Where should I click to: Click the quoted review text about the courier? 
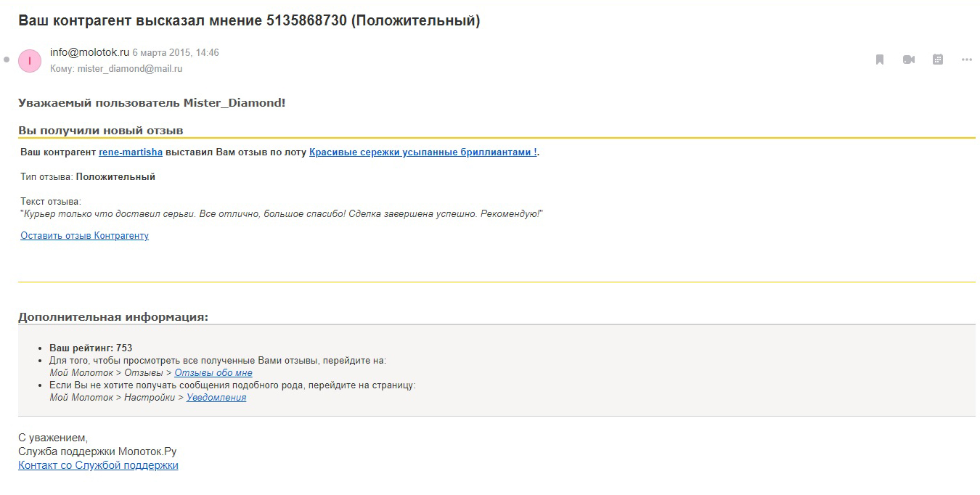(x=282, y=214)
